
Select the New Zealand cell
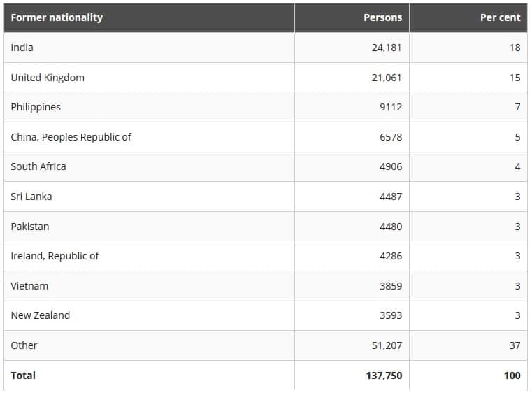pyautogui.click(x=41, y=315)
